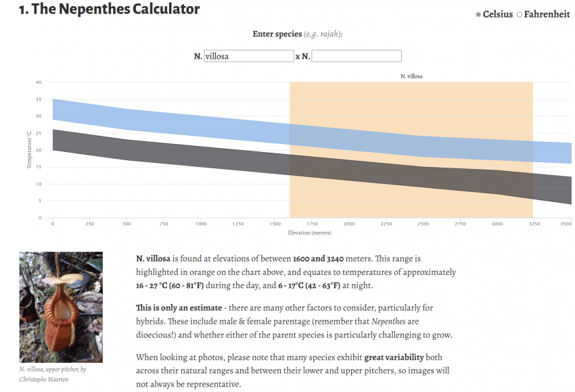The image size is (575, 392).
Task: Select the Fahrenheit radio button
Action: point(520,15)
